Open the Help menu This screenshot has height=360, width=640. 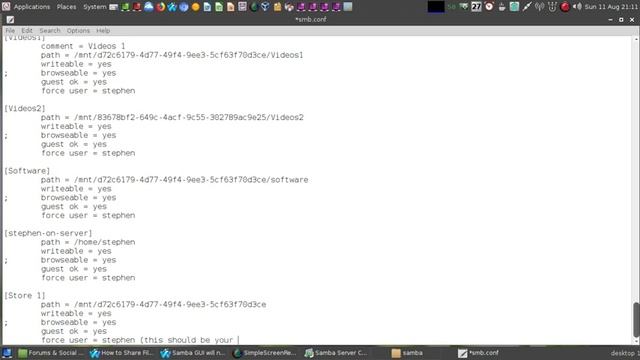pyautogui.click(x=103, y=31)
